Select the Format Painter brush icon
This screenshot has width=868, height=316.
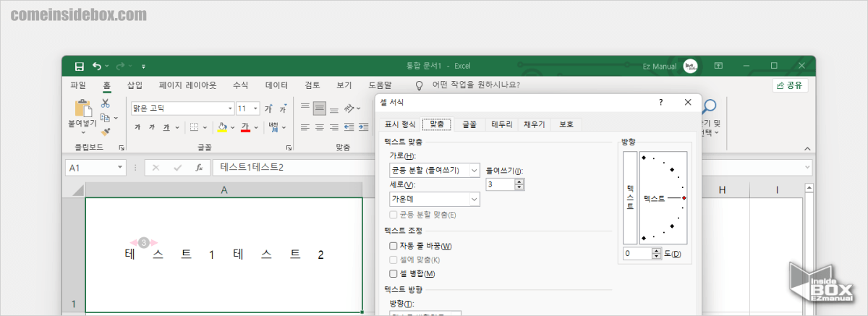(x=106, y=132)
